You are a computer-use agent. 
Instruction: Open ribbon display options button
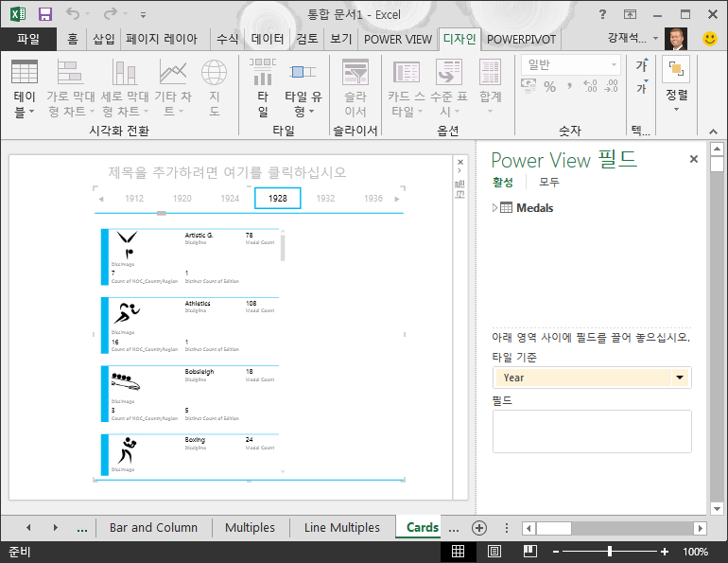point(630,14)
